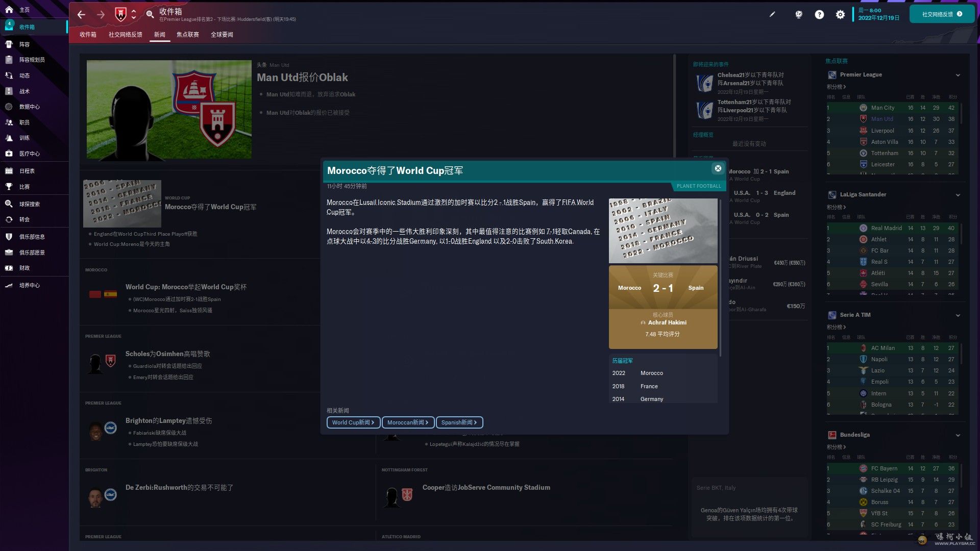The height and width of the screenshot is (551, 980).
Task: Click the date 2022年12月19日 in top bar
Action: [x=878, y=18]
